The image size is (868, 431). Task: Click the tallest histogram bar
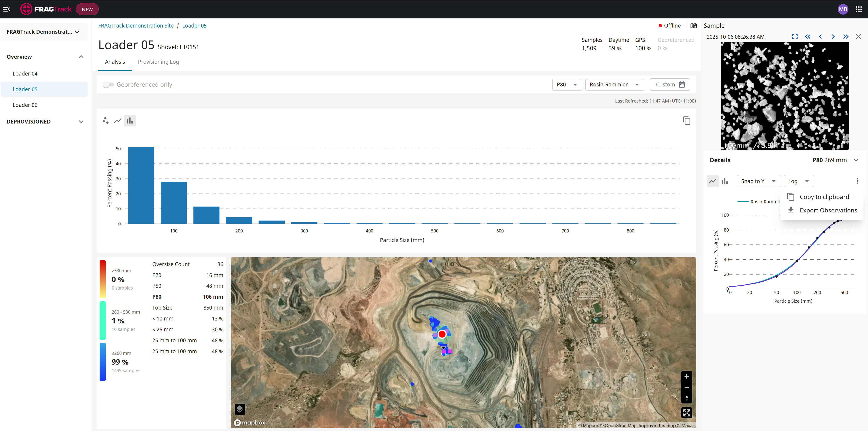(x=141, y=185)
